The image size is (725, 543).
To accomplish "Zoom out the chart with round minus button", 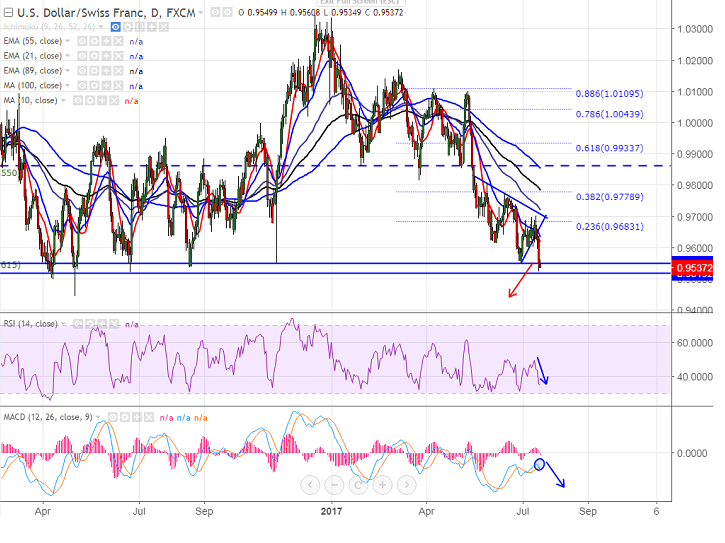I will click(x=334, y=485).
